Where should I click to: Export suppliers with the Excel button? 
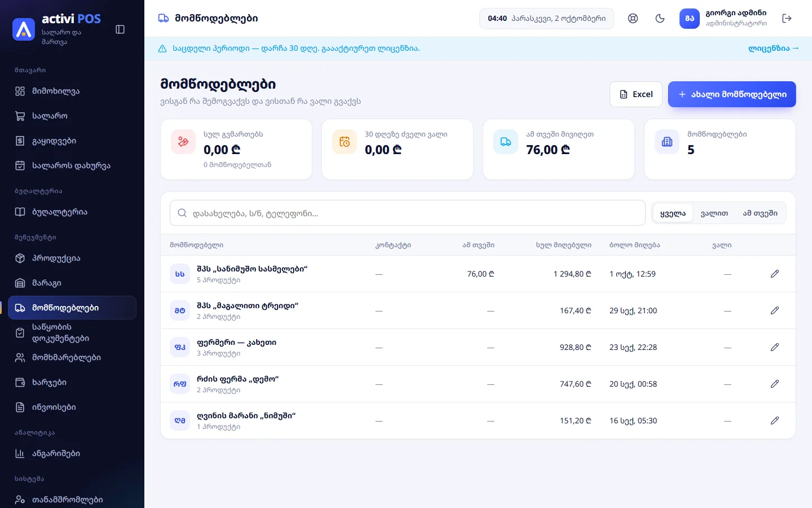(x=636, y=94)
